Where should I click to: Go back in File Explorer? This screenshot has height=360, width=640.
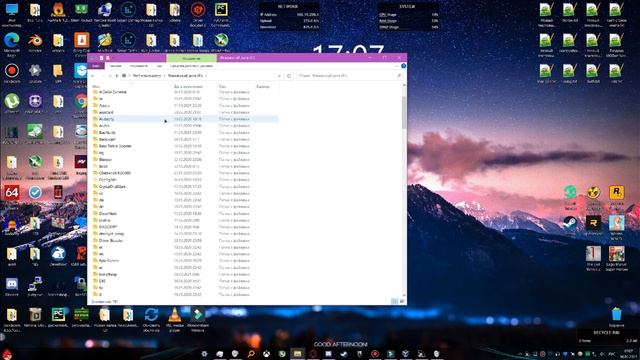(x=93, y=76)
